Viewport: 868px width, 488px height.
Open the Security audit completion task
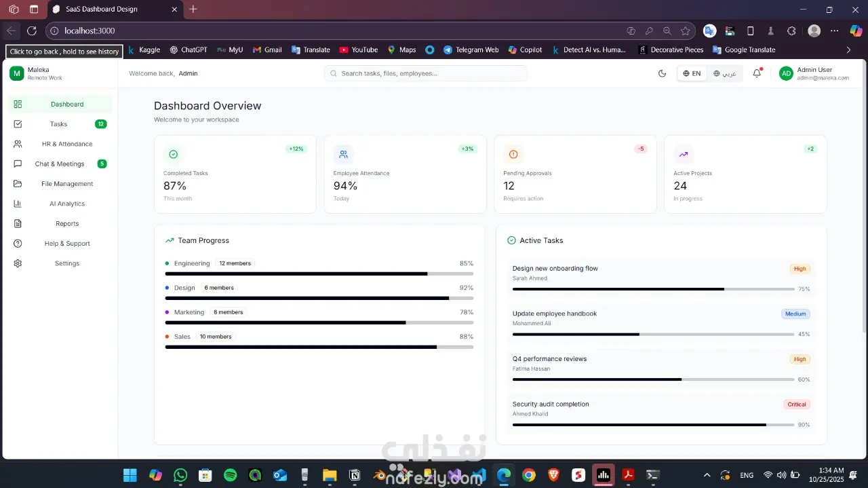click(661, 414)
